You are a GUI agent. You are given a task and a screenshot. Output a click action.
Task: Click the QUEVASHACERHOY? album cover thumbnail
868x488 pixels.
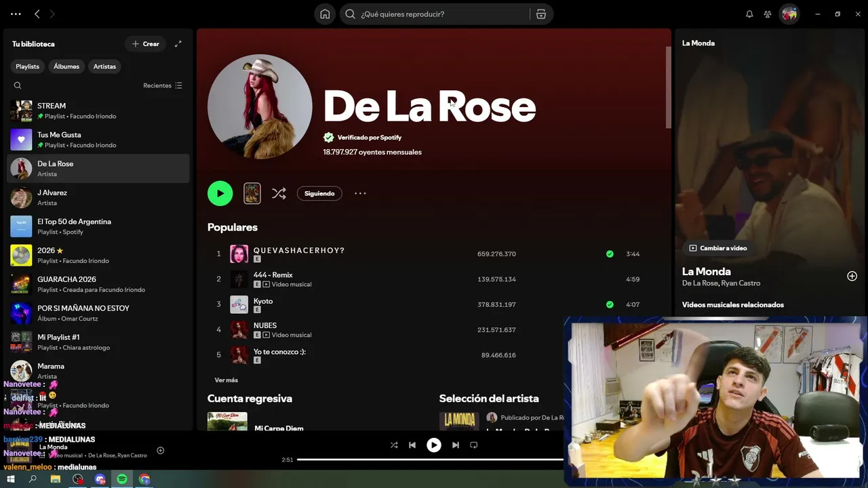point(239,254)
